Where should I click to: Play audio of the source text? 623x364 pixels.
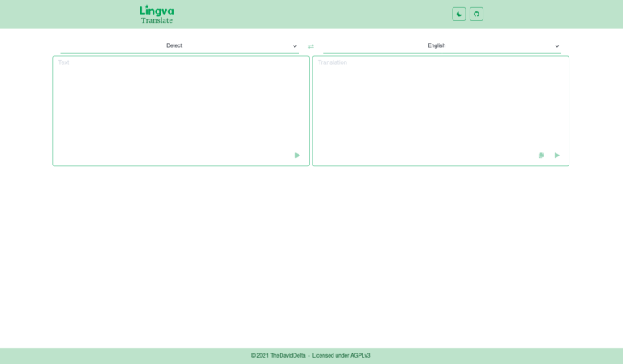297,155
